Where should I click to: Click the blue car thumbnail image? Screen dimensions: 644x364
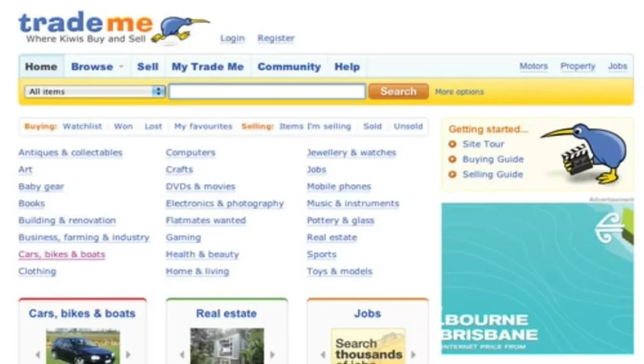[83, 346]
